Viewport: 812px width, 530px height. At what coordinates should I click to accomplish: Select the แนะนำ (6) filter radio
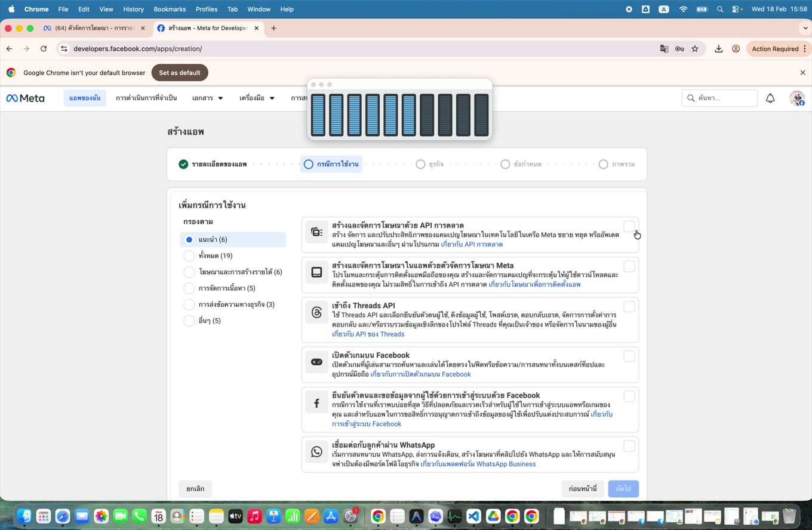[x=189, y=239]
